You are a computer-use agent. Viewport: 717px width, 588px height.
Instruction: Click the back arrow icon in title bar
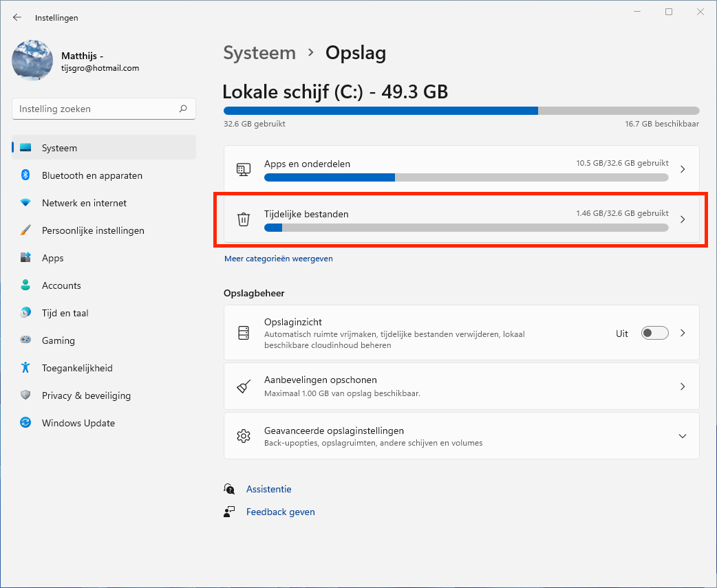[x=17, y=17]
